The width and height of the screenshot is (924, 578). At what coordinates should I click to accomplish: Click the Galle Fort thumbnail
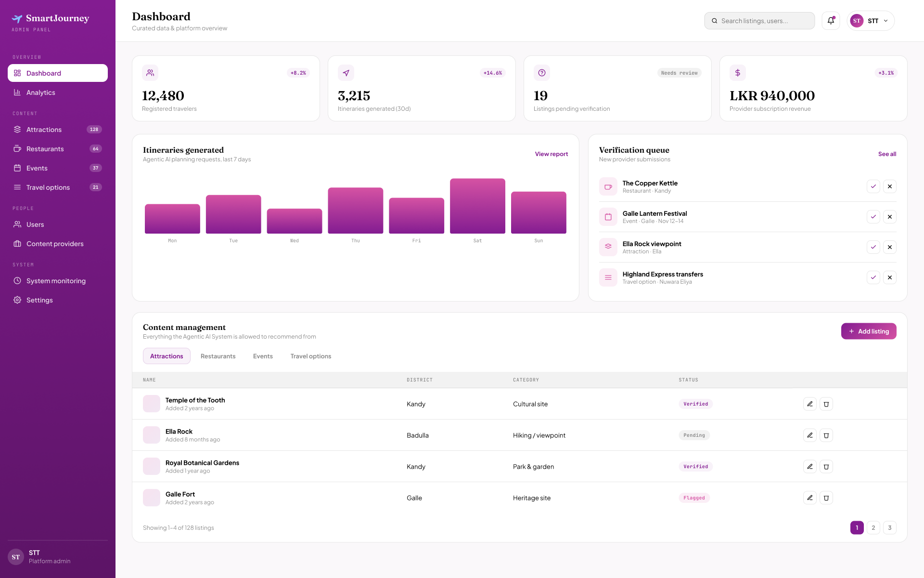click(x=152, y=498)
